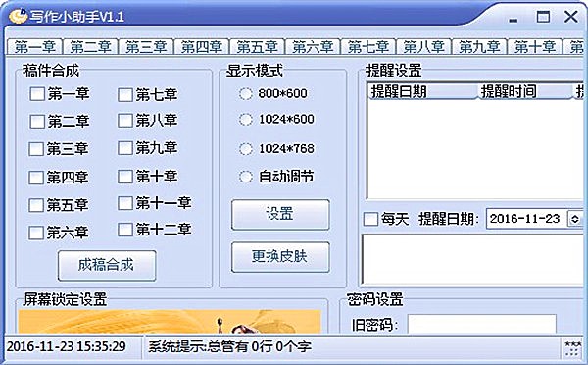The image size is (588, 365).
Task: Choose the 自动调节 radio option
Action: (246, 177)
